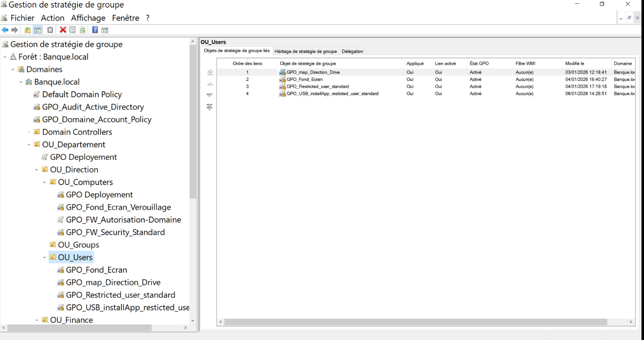Switch to Héritage de stratégie de groupe tab
Screen dimensions: 644x340
pyautogui.click(x=306, y=51)
